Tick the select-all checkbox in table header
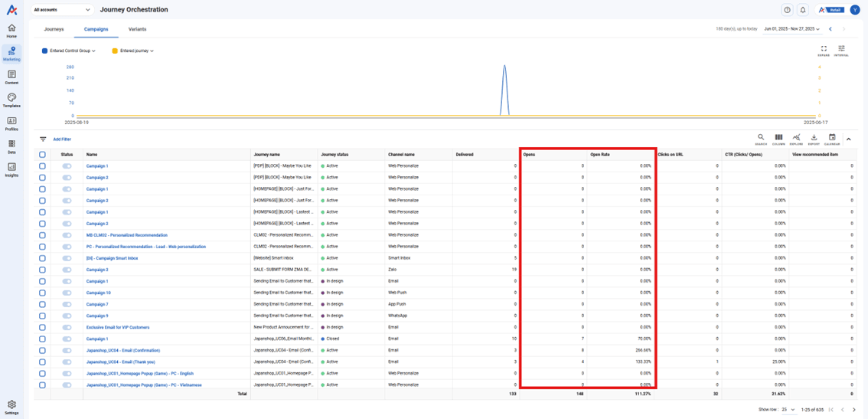868x419 pixels. point(42,155)
